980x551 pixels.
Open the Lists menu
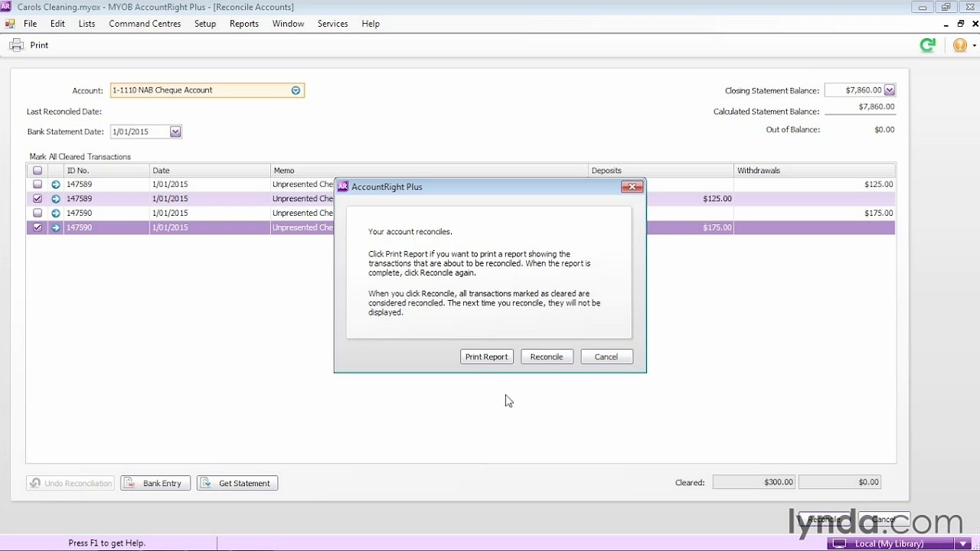click(x=87, y=24)
